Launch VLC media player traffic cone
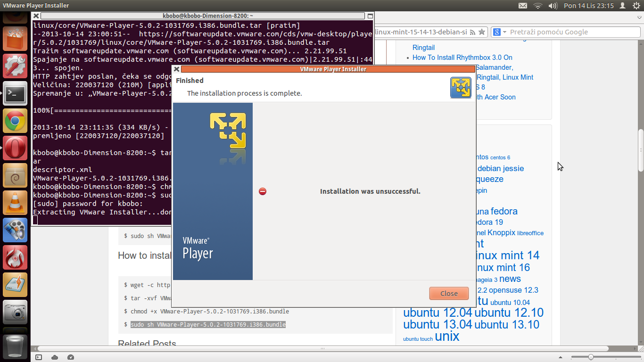644x362 pixels. coord(15,203)
